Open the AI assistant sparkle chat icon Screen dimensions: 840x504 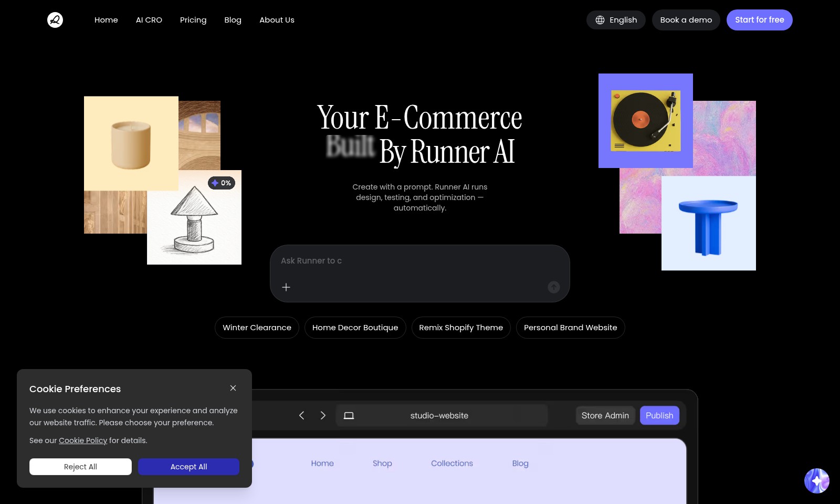(x=817, y=481)
